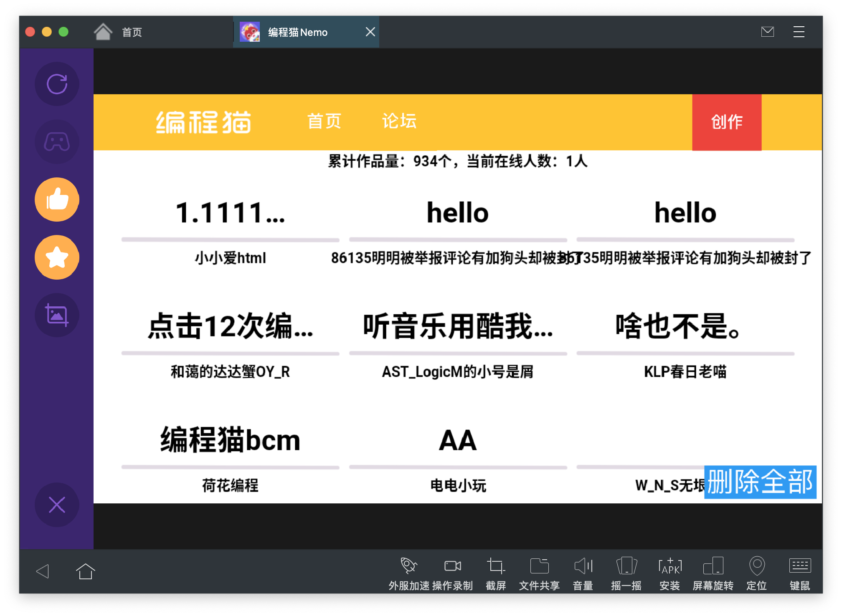Click the refresh icon in the purple sidebar
This screenshot has width=842, height=616.
coord(57,84)
